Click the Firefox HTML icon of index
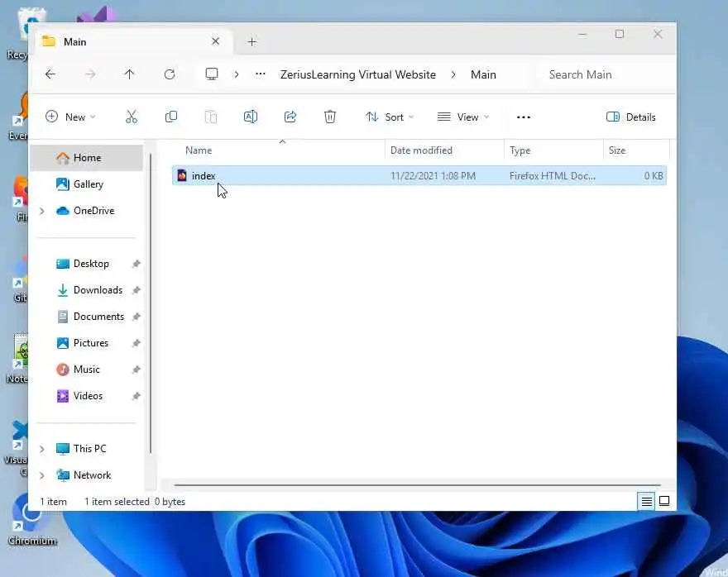Viewport: 728px width, 577px height. (x=182, y=175)
